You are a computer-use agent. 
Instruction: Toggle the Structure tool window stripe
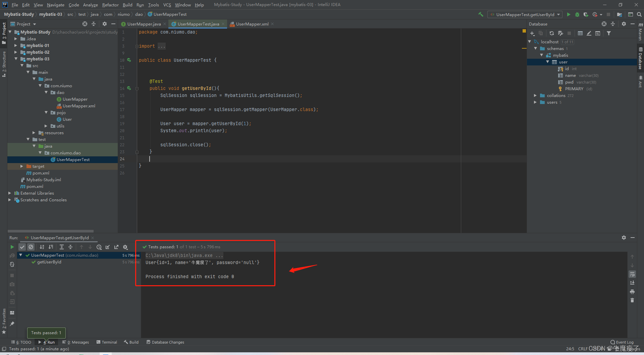tap(4, 64)
